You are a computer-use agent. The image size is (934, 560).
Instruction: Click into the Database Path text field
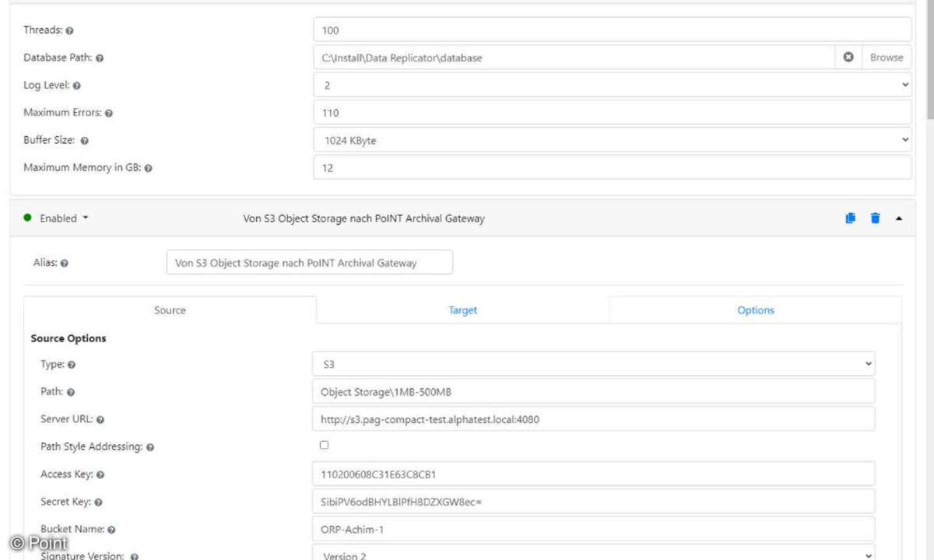[574, 57]
